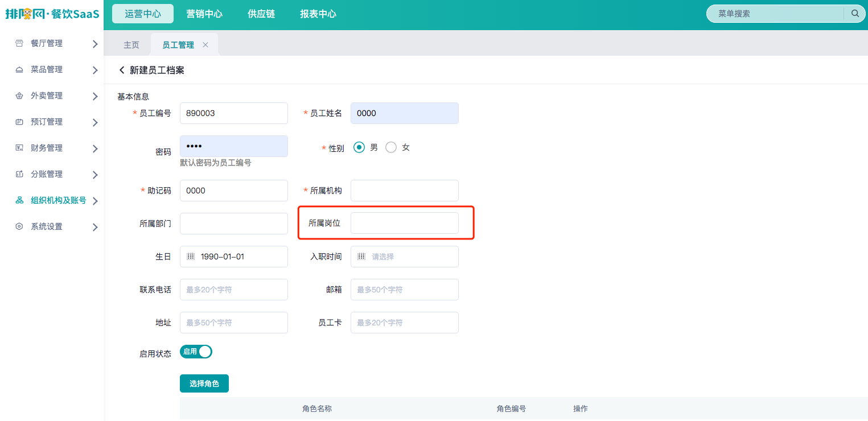Click the 外卖管理 basket icon
The height and width of the screenshot is (421, 868).
point(19,96)
